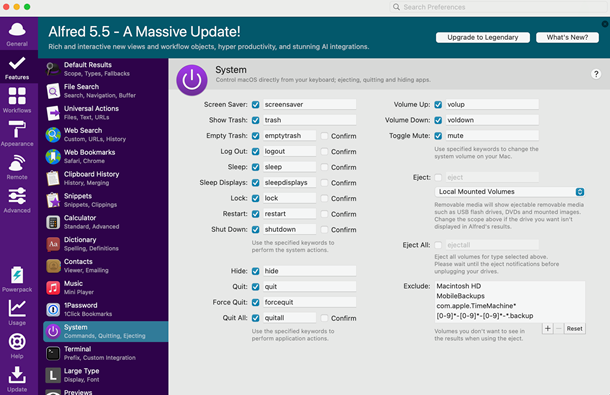Open the Powerpack section

point(17,279)
